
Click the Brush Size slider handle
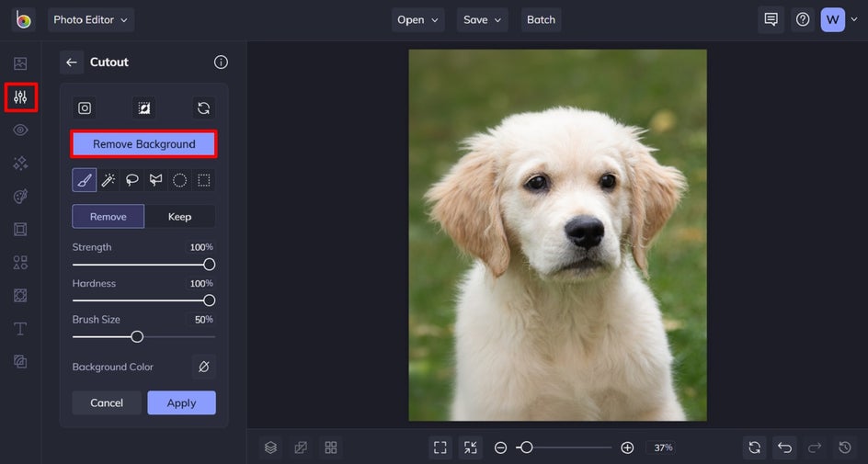tap(137, 337)
